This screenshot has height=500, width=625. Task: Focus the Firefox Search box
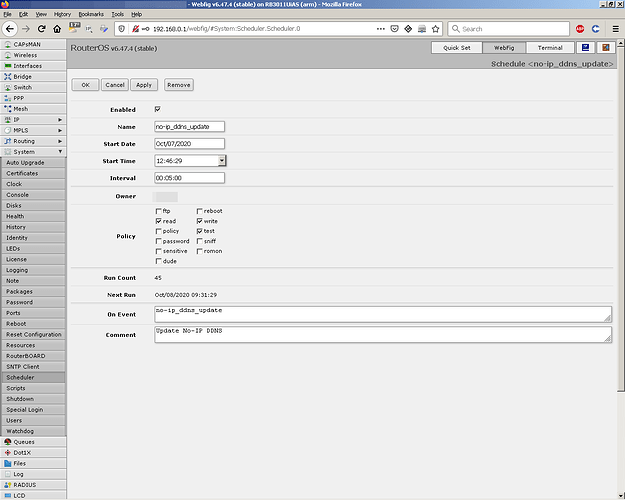509,29
